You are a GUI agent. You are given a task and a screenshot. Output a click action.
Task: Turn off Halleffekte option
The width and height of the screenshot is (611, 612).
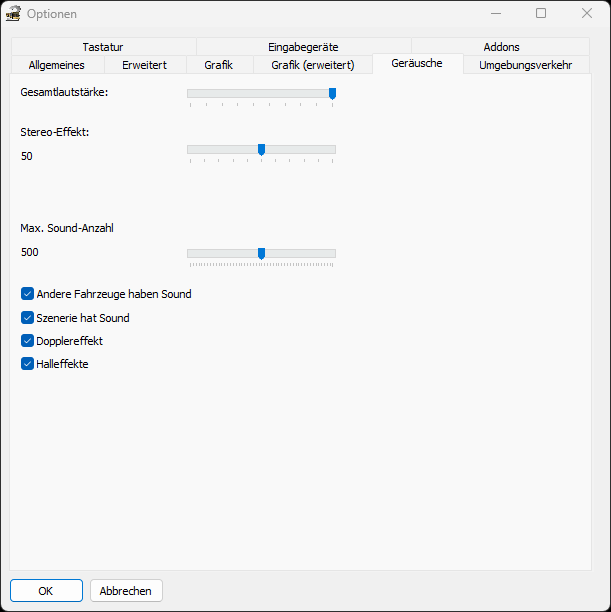[x=28, y=364]
